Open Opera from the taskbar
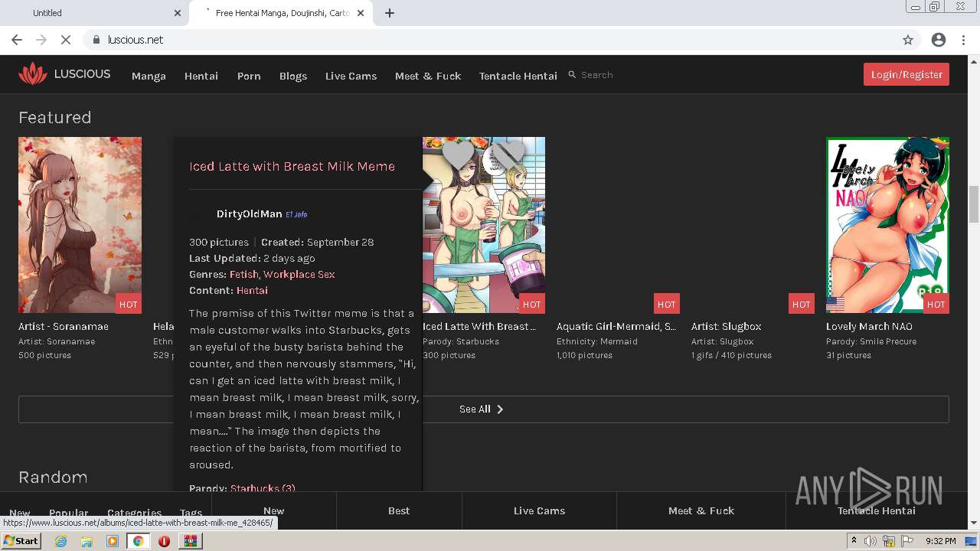Screen dimensions: 980x551 (164, 541)
